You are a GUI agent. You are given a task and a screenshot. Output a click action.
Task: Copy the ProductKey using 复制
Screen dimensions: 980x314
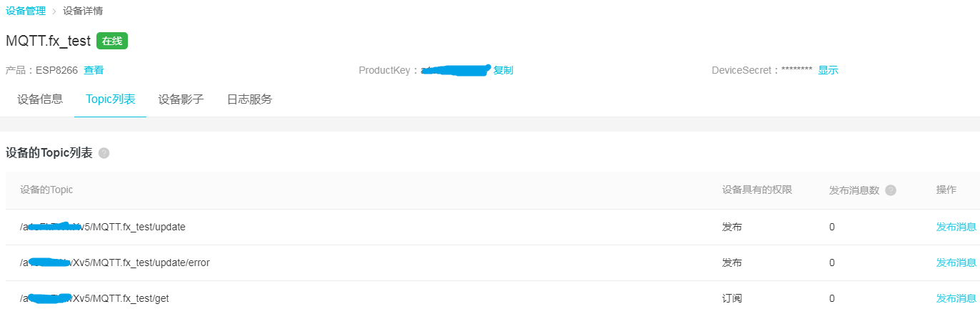503,70
